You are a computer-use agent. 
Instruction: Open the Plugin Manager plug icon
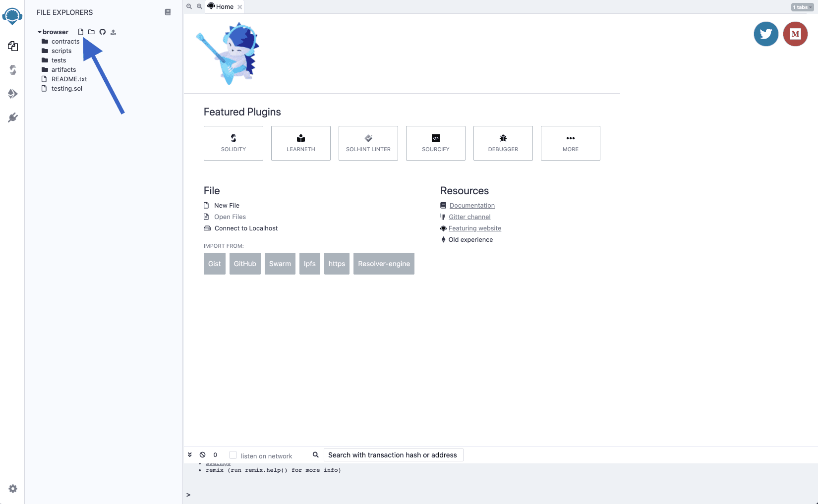(x=13, y=117)
